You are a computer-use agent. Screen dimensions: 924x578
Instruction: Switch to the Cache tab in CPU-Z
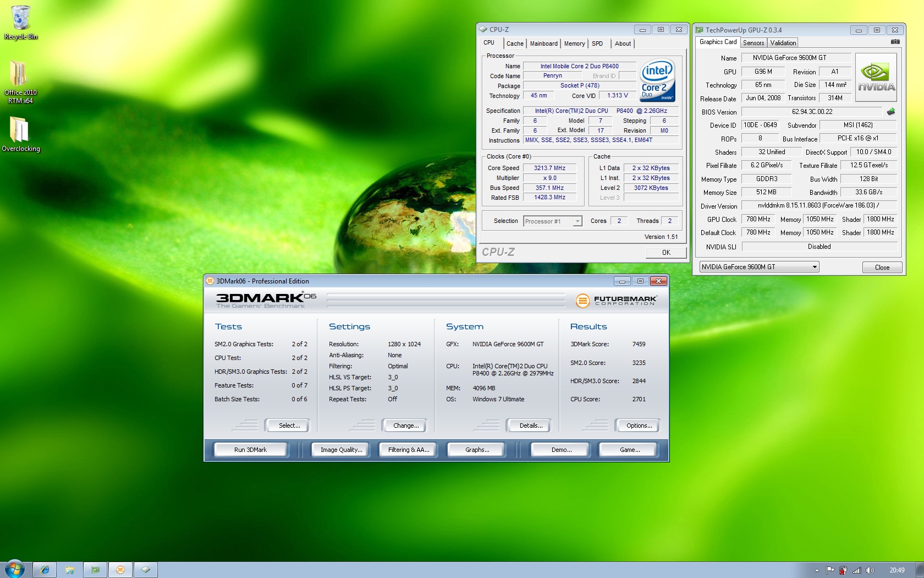[515, 43]
